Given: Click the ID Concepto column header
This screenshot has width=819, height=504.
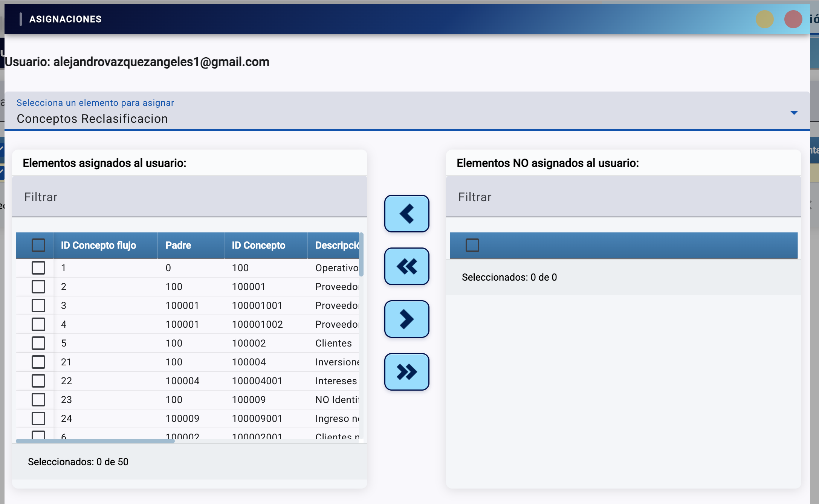Looking at the screenshot, I should [258, 246].
